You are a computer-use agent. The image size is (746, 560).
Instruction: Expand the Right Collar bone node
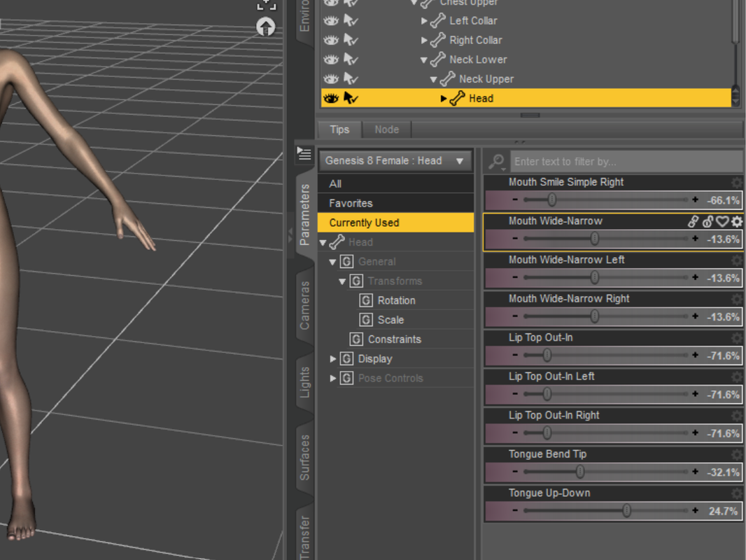point(424,40)
